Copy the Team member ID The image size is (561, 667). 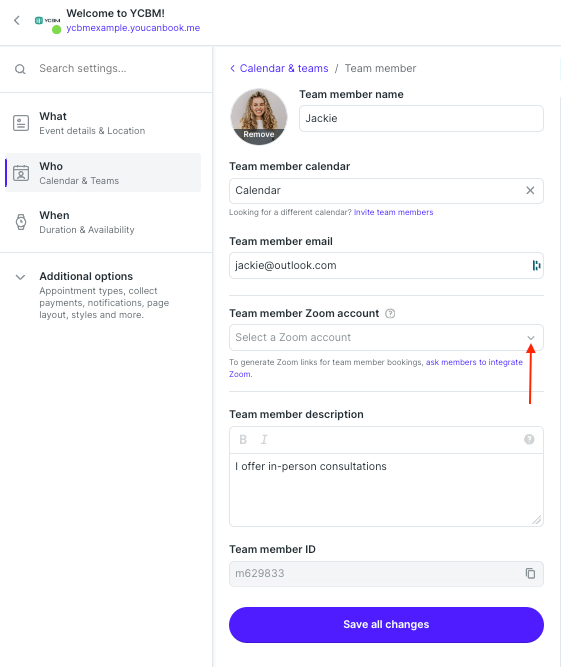(x=530, y=573)
